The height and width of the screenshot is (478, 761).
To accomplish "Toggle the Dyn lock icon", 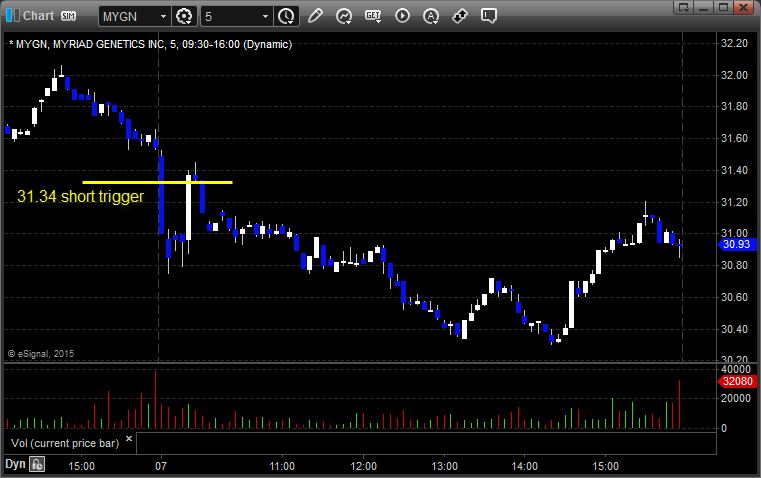I will coord(37,464).
